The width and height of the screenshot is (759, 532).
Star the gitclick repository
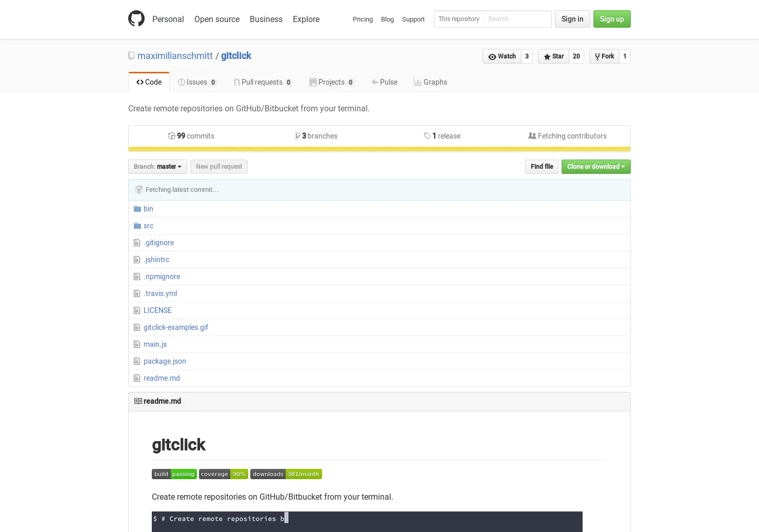pyautogui.click(x=553, y=56)
